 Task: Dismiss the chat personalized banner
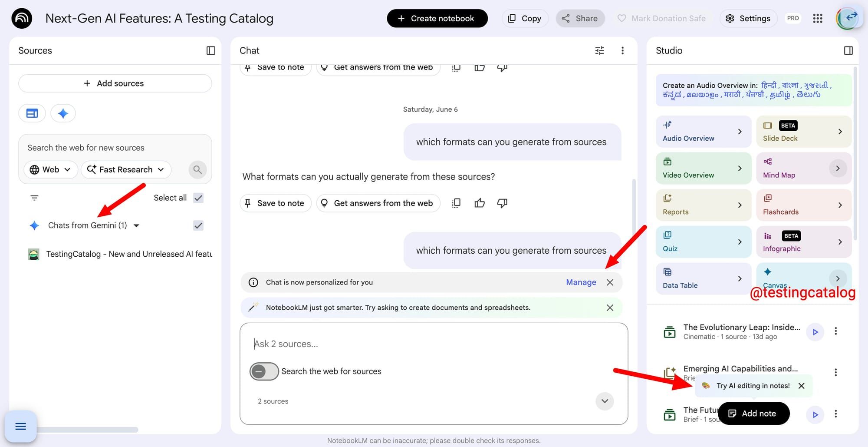(610, 282)
